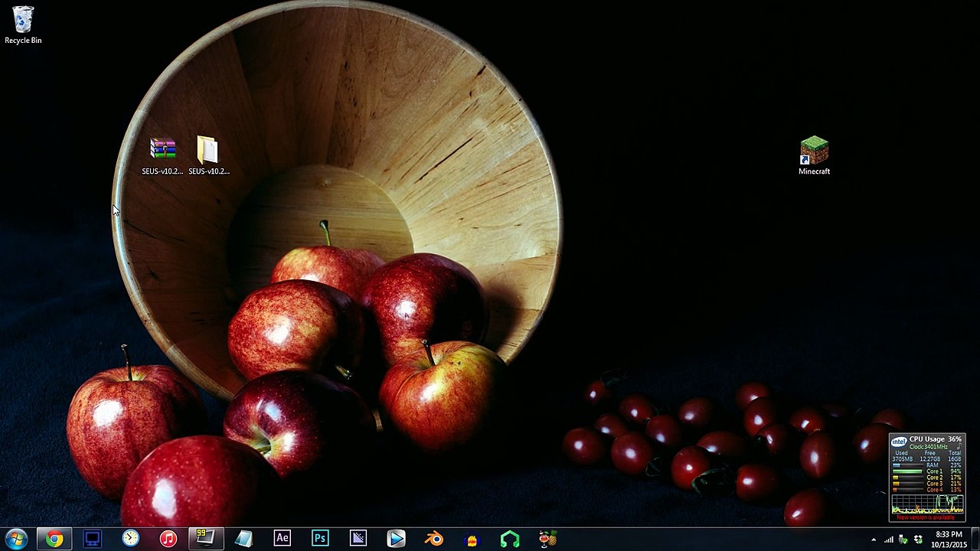Open the fruit cocktail icon in taskbar
The image size is (980, 551).
[x=547, y=539]
